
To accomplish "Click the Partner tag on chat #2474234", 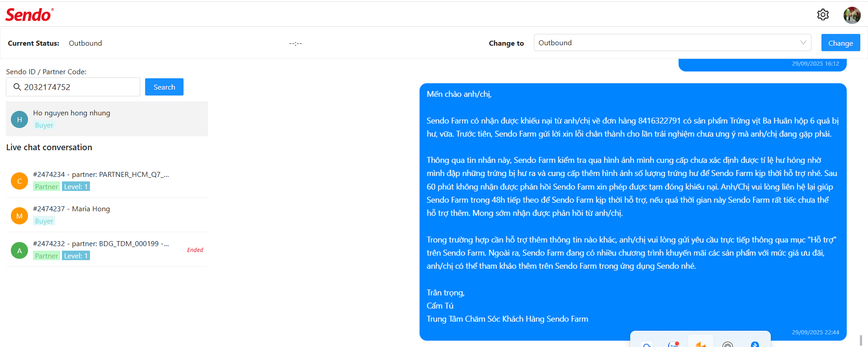I will (x=47, y=186).
